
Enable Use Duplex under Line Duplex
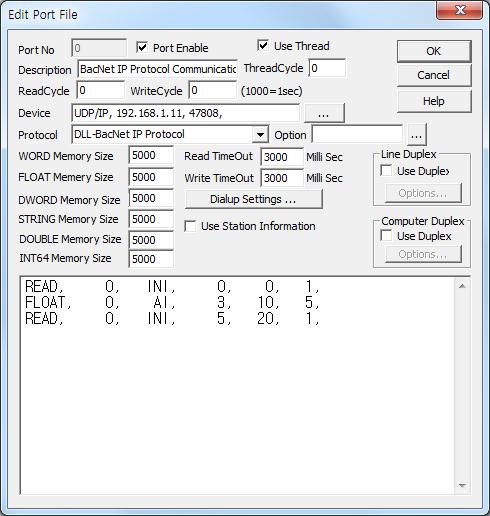386,171
